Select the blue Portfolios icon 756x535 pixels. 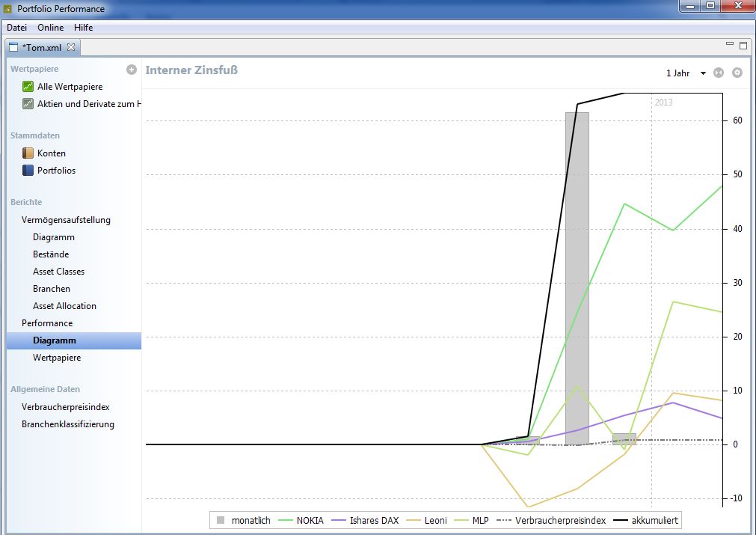tap(28, 171)
